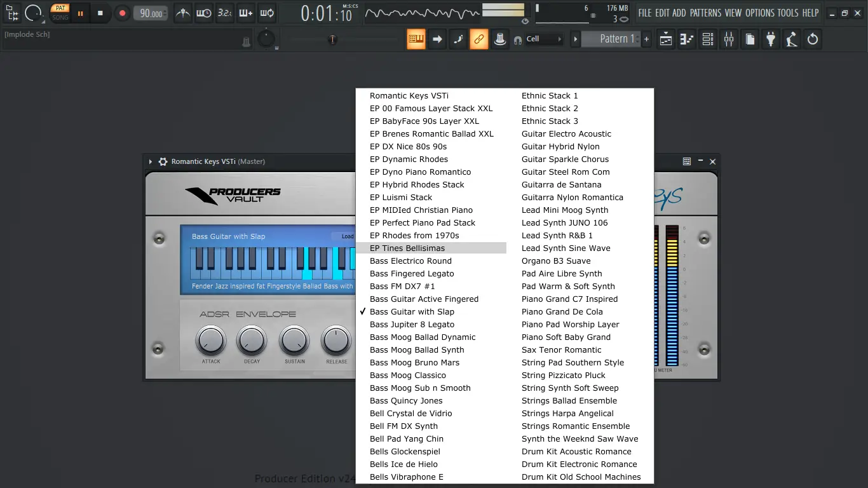Click the tempo tapper icon
The height and width of the screenshot is (488, 868).
click(792, 39)
